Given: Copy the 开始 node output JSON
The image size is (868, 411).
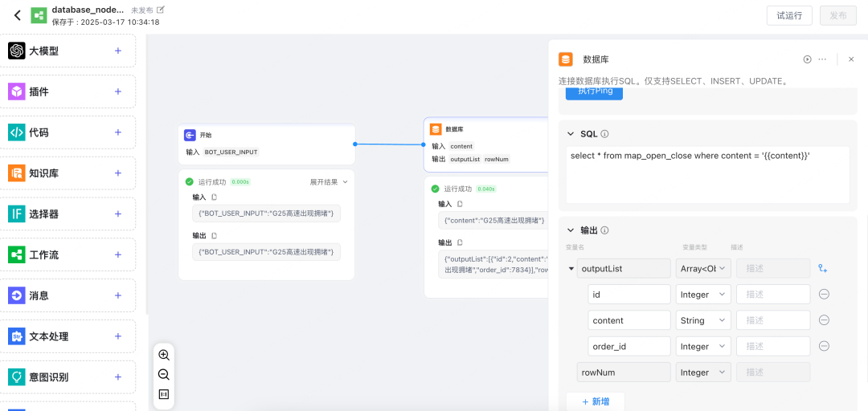Looking at the screenshot, I should (x=215, y=236).
